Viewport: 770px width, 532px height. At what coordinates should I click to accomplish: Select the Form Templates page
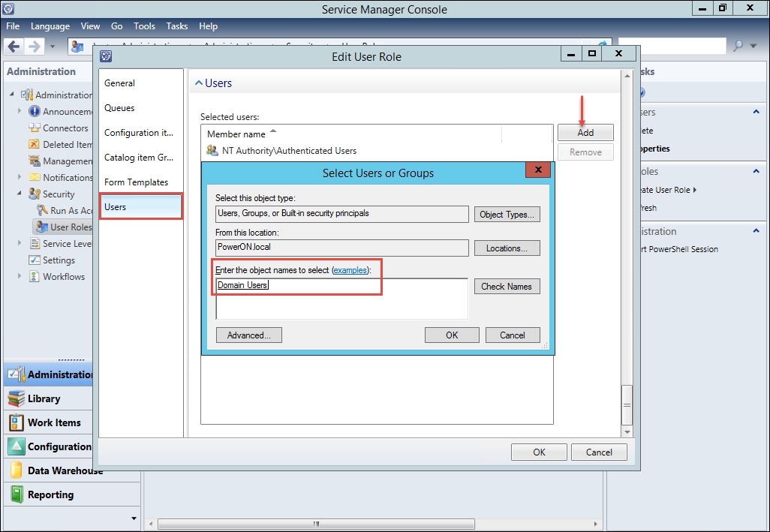tap(141, 182)
